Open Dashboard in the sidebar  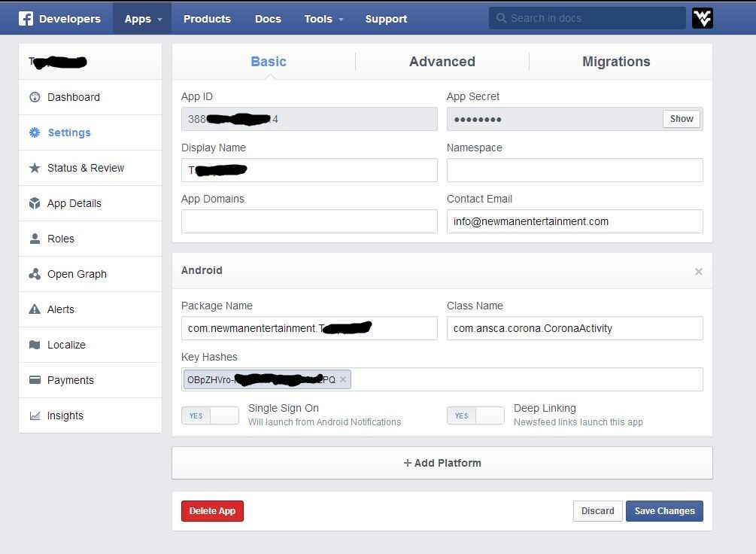click(90, 97)
